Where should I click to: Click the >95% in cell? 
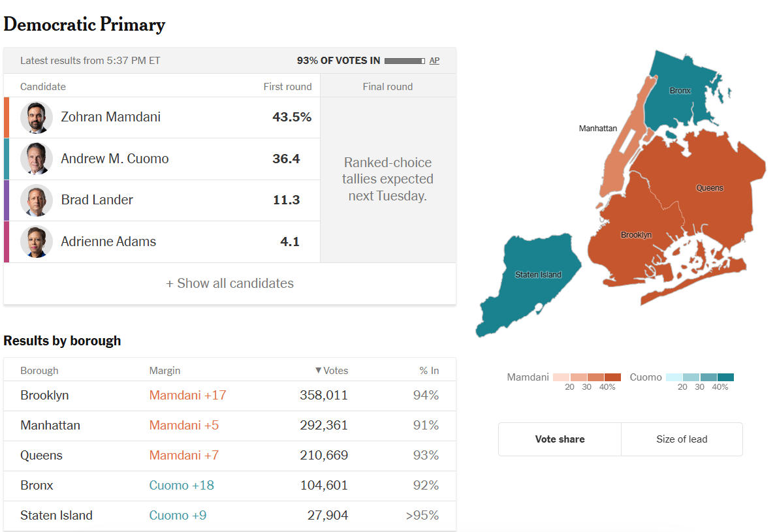[x=422, y=516]
